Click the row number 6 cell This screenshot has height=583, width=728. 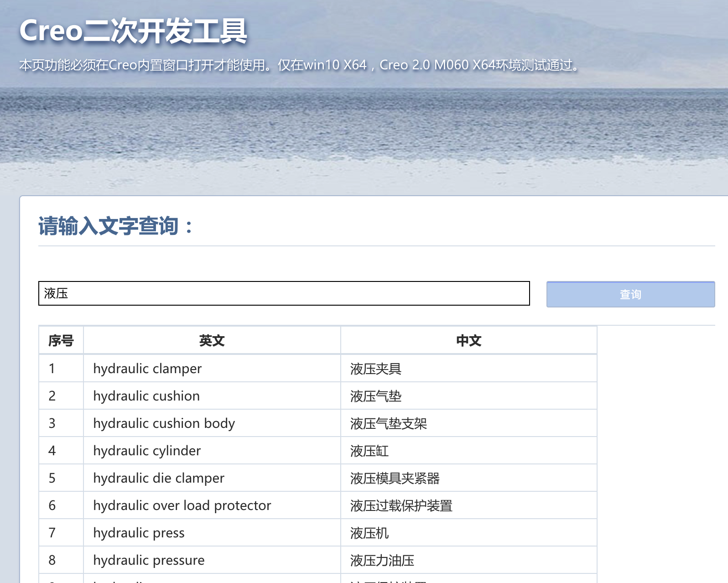[x=61, y=505]
